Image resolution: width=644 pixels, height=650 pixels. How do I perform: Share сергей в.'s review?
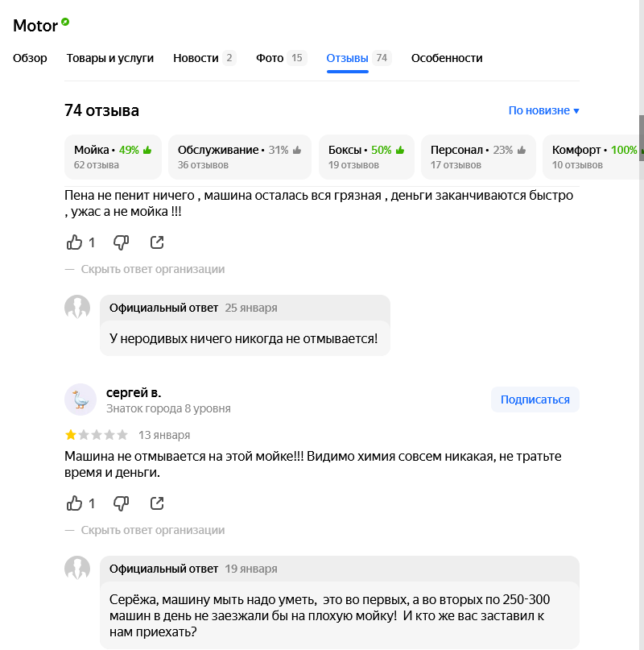tap(157, 503)
